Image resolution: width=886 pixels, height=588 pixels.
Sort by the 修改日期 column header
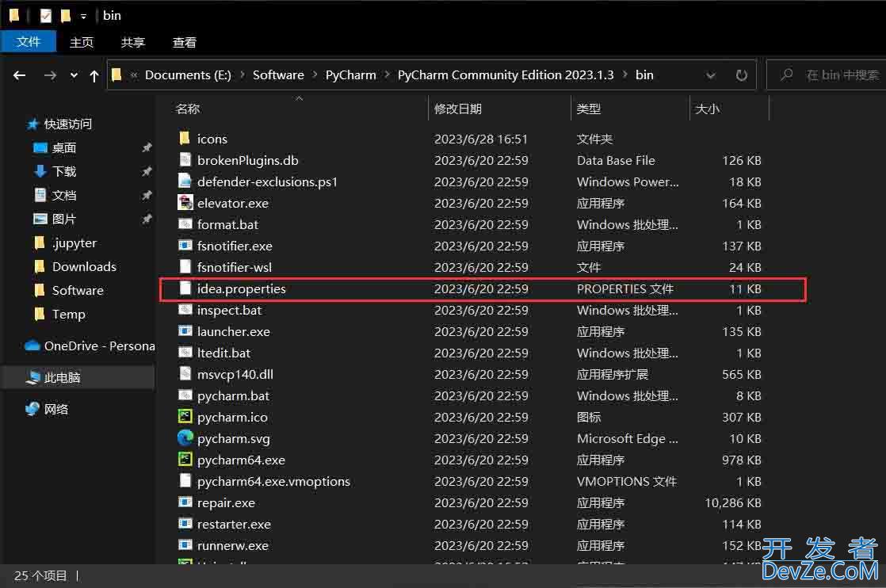click(458, 109)
